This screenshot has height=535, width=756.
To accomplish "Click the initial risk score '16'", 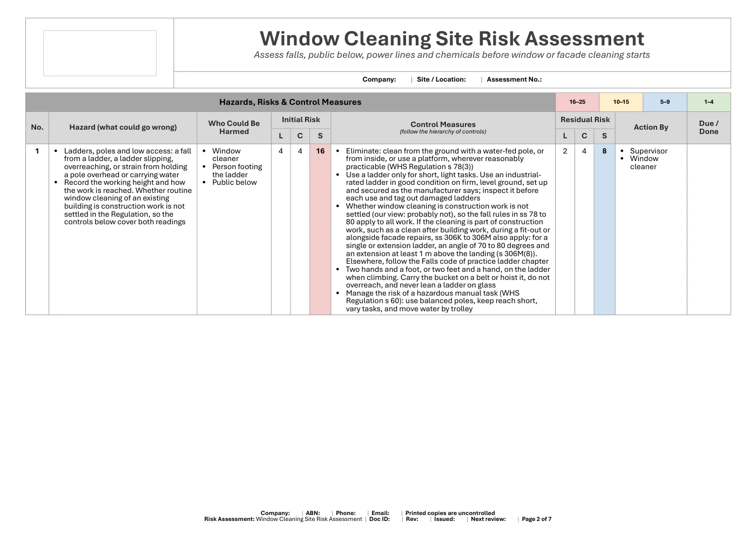I will pos(320,151).
